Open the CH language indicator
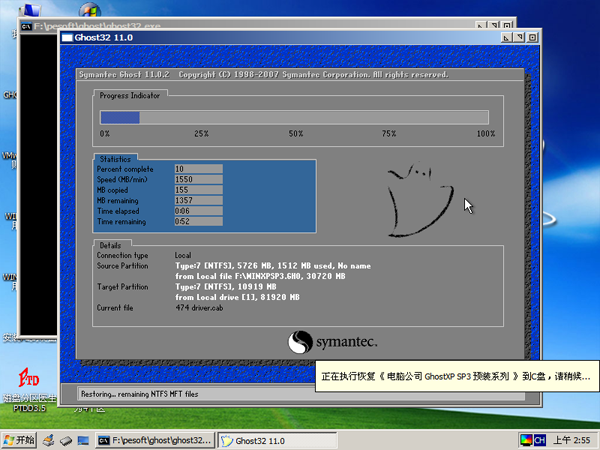Viewport: 600px width, 450px height. [x=539, y=440]
